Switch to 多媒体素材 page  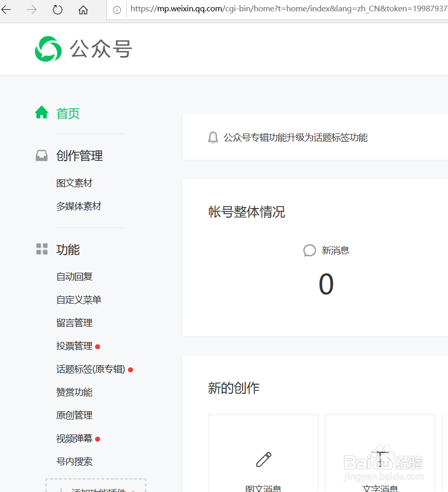pos(79,206)
